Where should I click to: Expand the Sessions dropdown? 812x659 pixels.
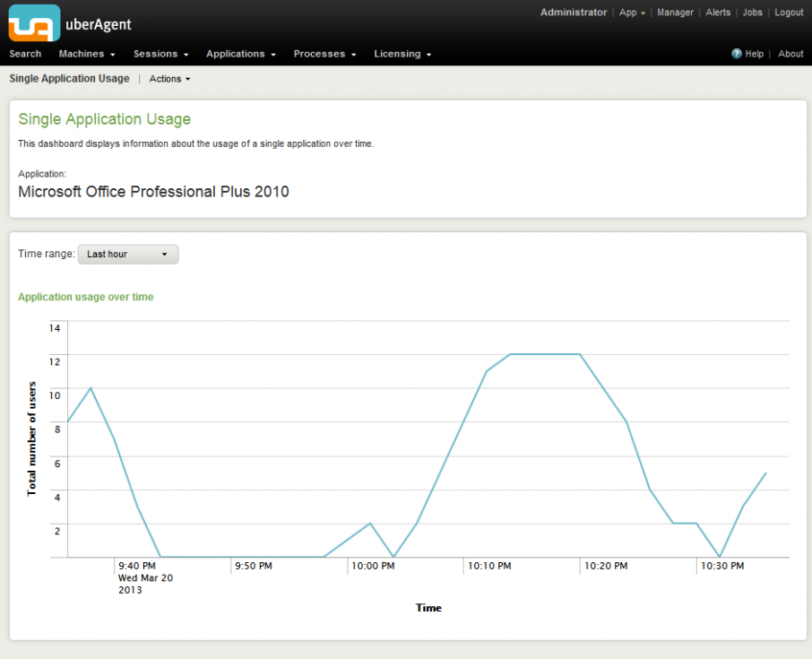pyautogui.click(x=159, y=54)
